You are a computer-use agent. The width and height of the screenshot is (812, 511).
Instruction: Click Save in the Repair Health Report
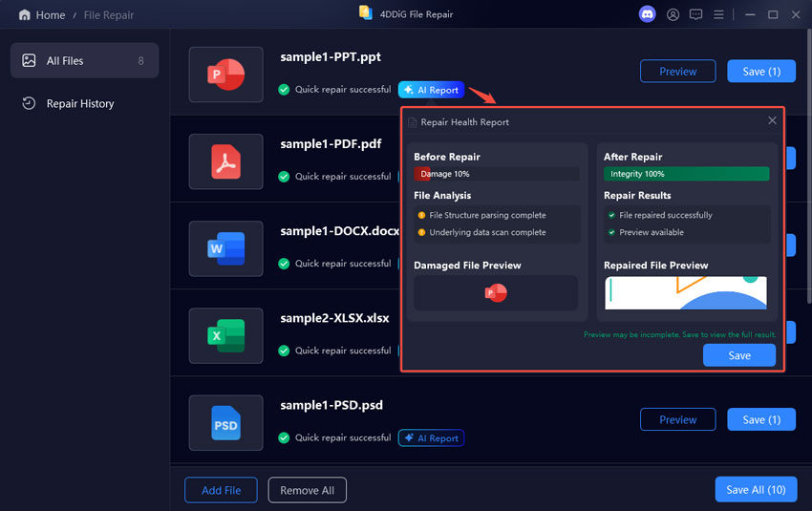pyautogui.click(x=739, y=355)
